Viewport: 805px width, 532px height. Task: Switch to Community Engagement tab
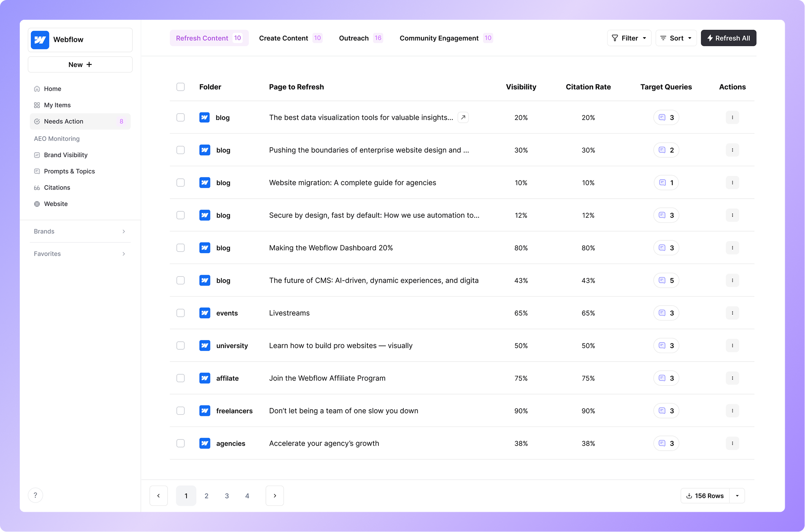tap(446, 38)
